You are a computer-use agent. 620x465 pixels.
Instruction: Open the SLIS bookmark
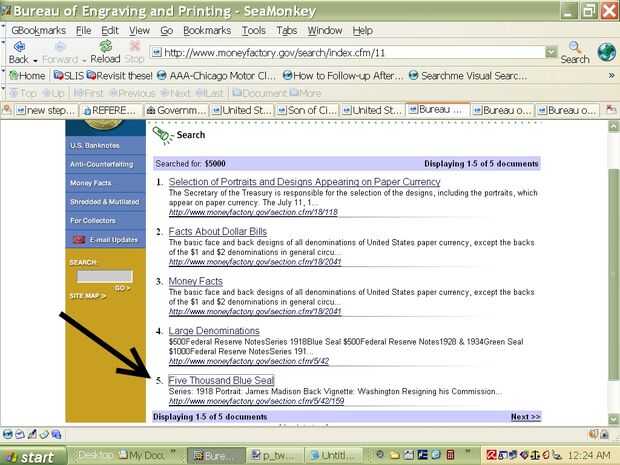click(x=69, y=76)
